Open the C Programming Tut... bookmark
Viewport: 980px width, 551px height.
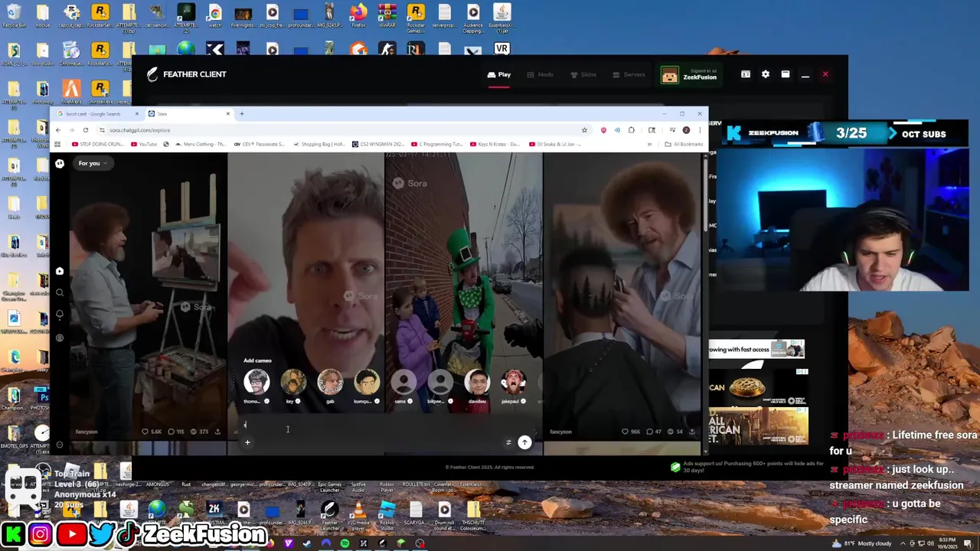click(x=439, y=144)
